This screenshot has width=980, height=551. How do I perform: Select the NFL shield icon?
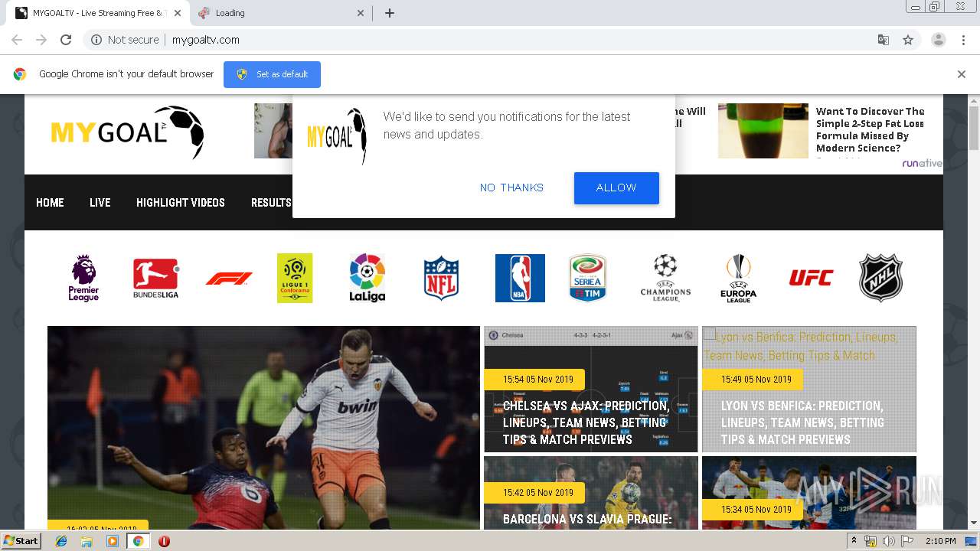[441, 278]
